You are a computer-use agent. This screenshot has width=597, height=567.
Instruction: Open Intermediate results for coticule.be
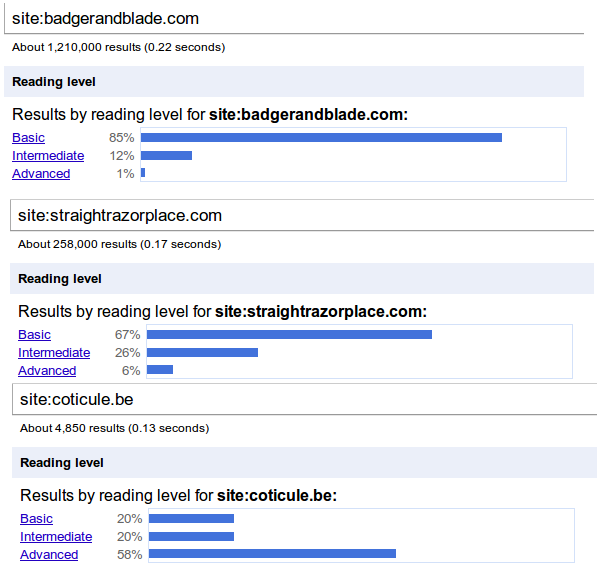56,536
